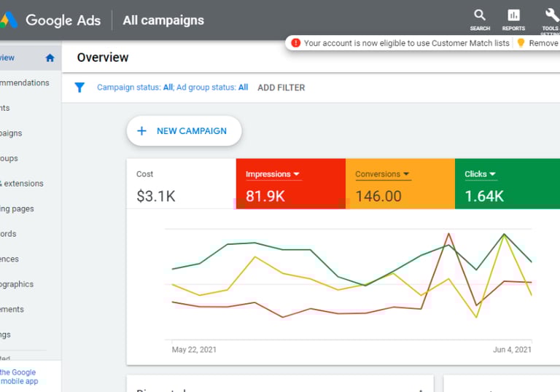
Task: Click the Google Ads logo icon
Action: coord(8,20)
